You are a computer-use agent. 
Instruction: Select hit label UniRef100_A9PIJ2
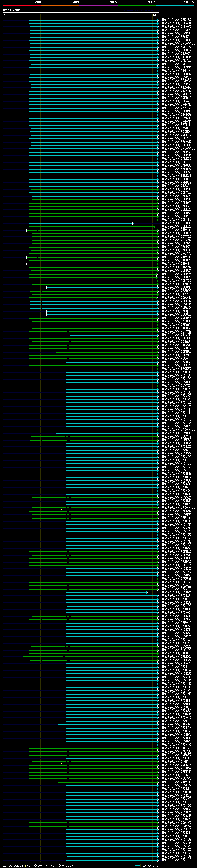point(177,64)
